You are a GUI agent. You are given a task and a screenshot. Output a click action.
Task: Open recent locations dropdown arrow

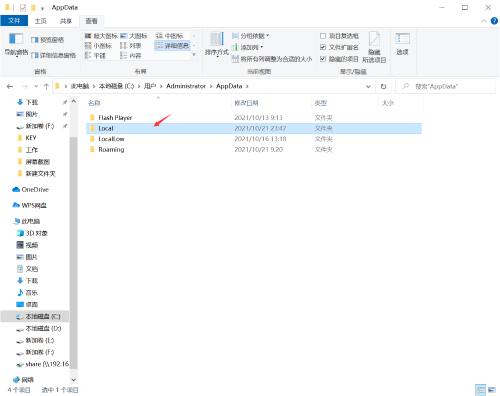[36, 86]
